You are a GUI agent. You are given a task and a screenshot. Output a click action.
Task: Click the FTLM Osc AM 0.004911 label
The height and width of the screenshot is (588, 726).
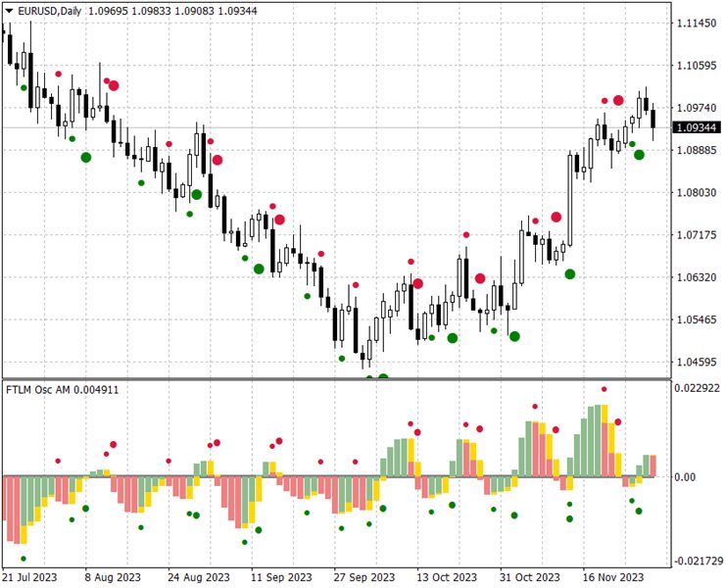[62, 390]
